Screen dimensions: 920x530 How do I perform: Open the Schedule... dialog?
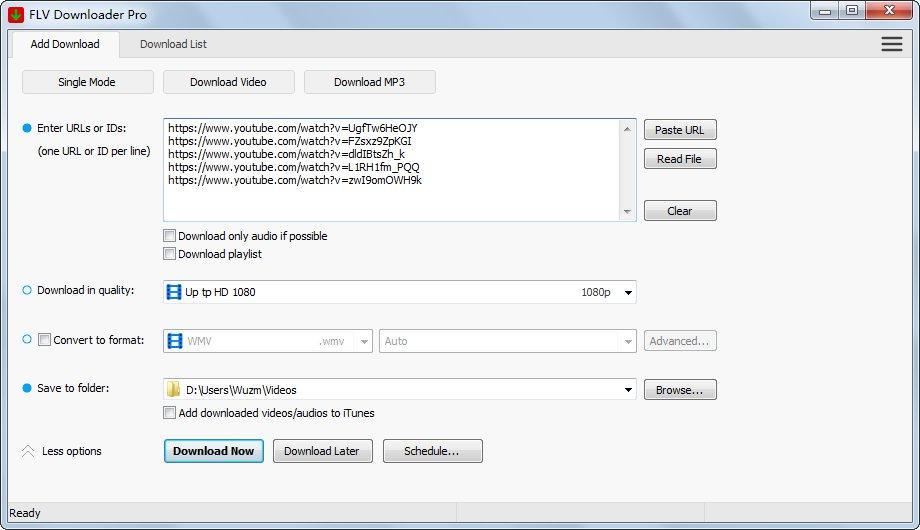(x=432, y=451)
